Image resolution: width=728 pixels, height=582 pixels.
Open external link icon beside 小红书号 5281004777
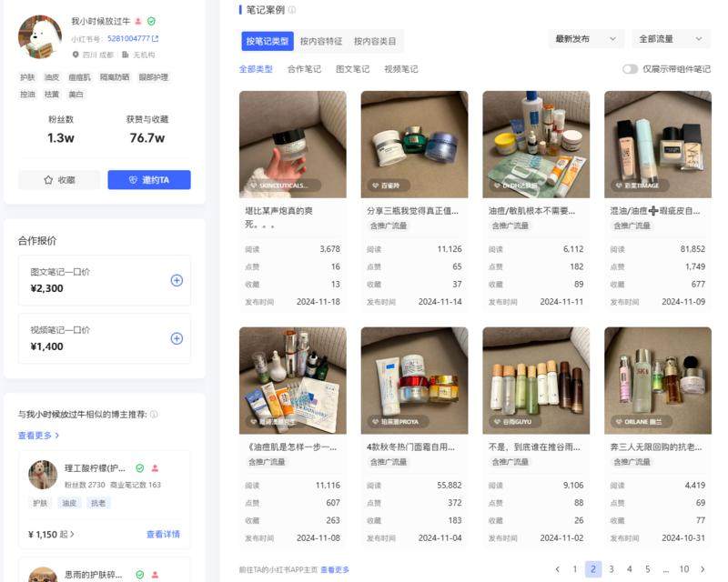point(155,38)
